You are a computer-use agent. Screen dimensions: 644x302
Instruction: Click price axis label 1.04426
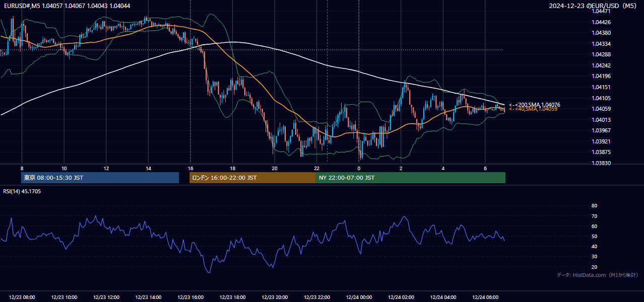601,22
